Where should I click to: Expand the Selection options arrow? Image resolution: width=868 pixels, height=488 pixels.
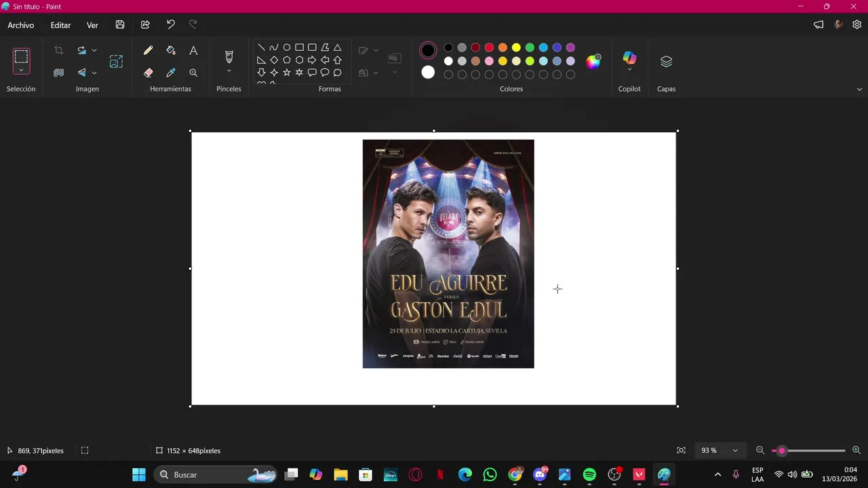(21, 70)
